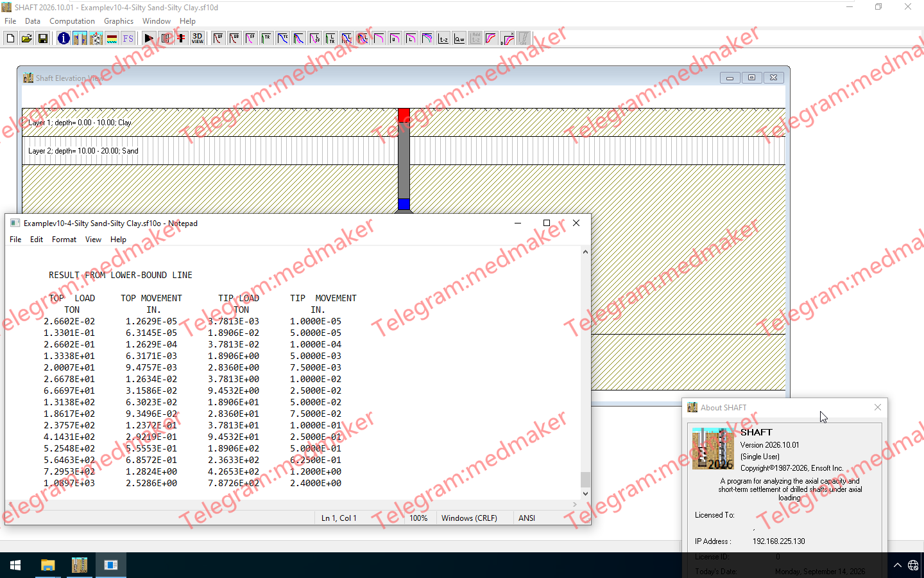Plot the SF curve graph

[x=250, y=39]
